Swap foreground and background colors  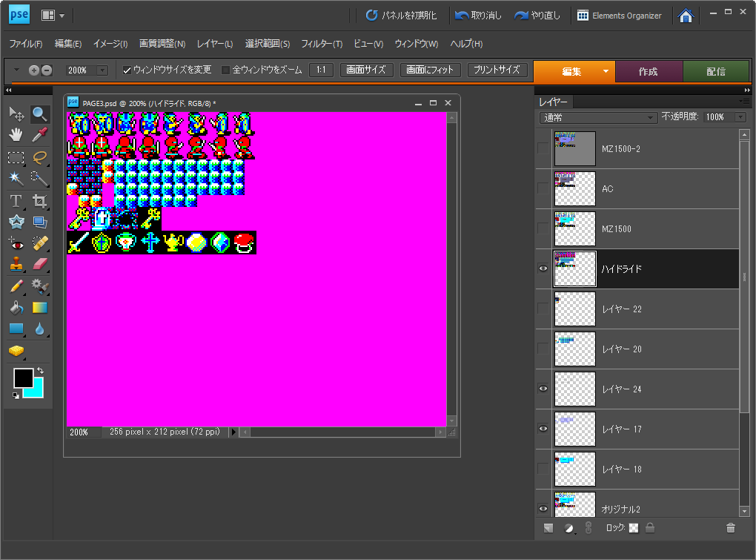click(x=41, y=370)
